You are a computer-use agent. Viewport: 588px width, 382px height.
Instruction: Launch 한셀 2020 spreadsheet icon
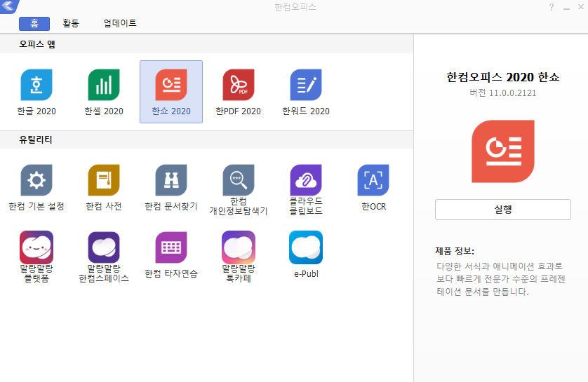point(104,85)
